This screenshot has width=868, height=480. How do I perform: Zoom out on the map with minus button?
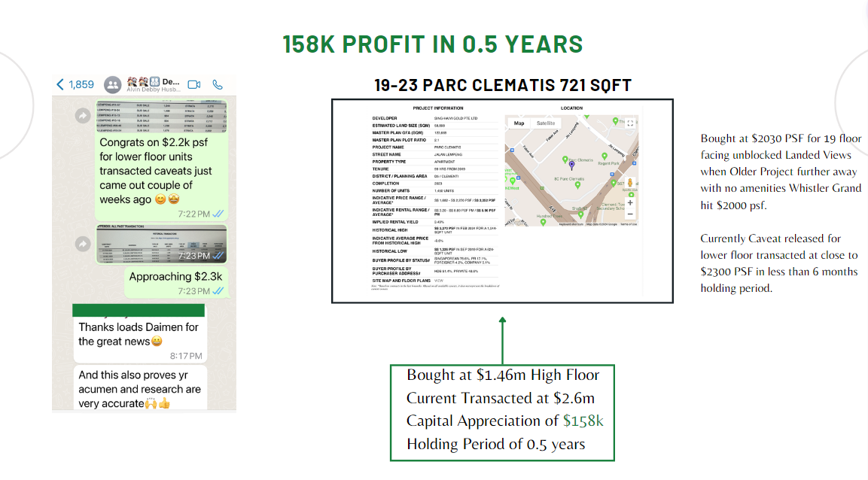(x=629, y=214)
